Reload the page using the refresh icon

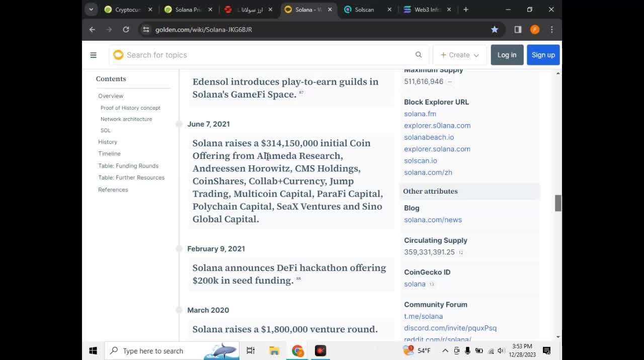[x=126, y=30]
